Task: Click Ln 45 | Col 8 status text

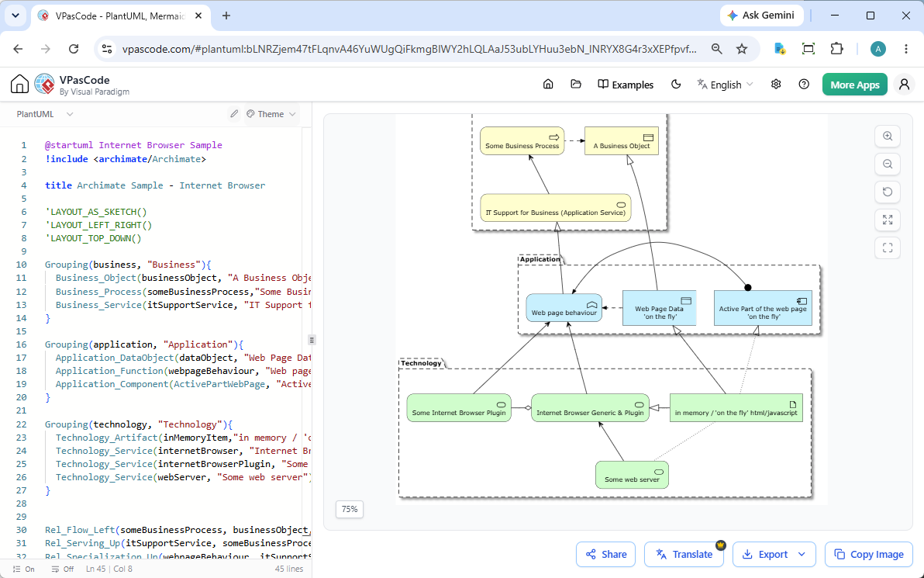Action: coord(109,569)
